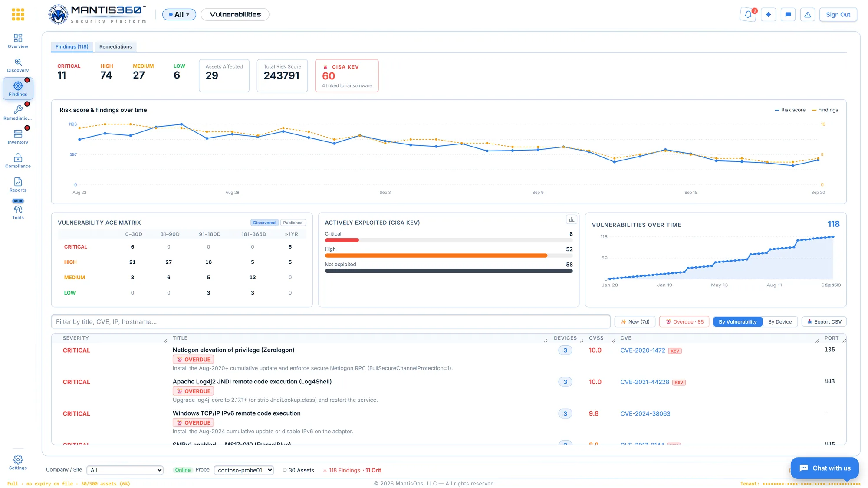This screenshot has width=868, height=488.
Task: Sort by the Severity column header
Action: pos(76,338)
